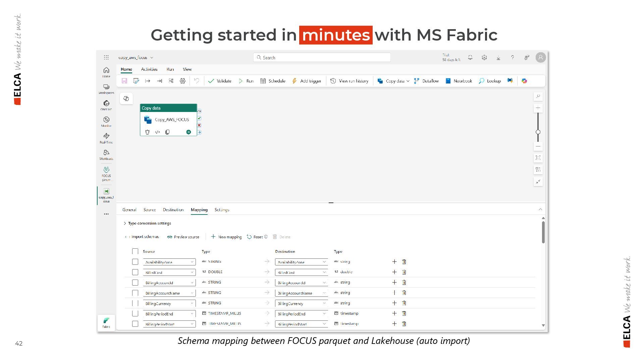Viewport: 644px width, 362px height.
Task: Open notifications bell icon
Action: click(x=470, y=58)
